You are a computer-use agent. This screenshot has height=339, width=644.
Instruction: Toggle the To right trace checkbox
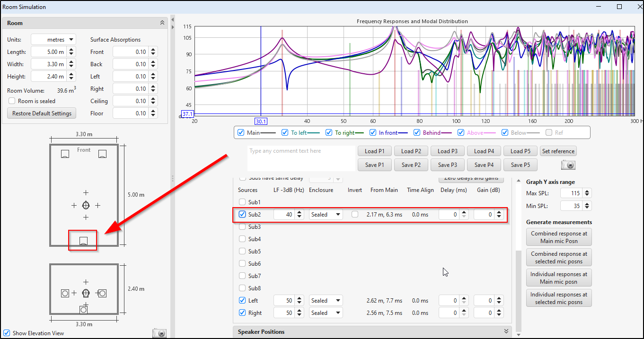coord(329,133)
